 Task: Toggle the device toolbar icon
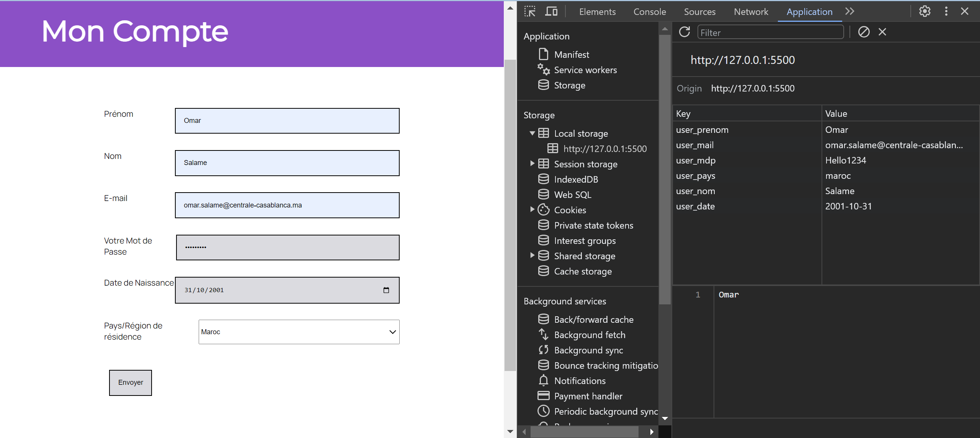(x=551, y=11)
